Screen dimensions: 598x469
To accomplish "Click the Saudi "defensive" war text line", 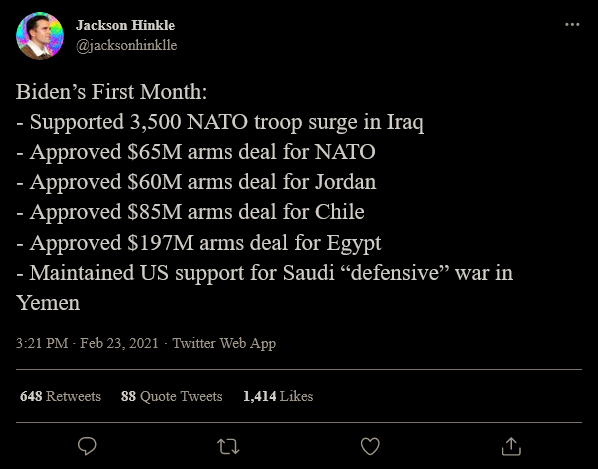I will (264, 273).
